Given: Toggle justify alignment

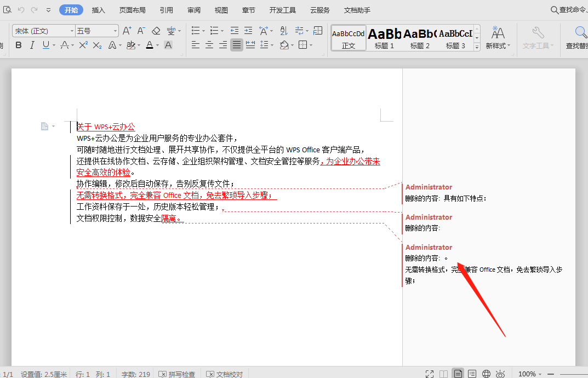Looking at the screenshot, I should tap(237, 45).
